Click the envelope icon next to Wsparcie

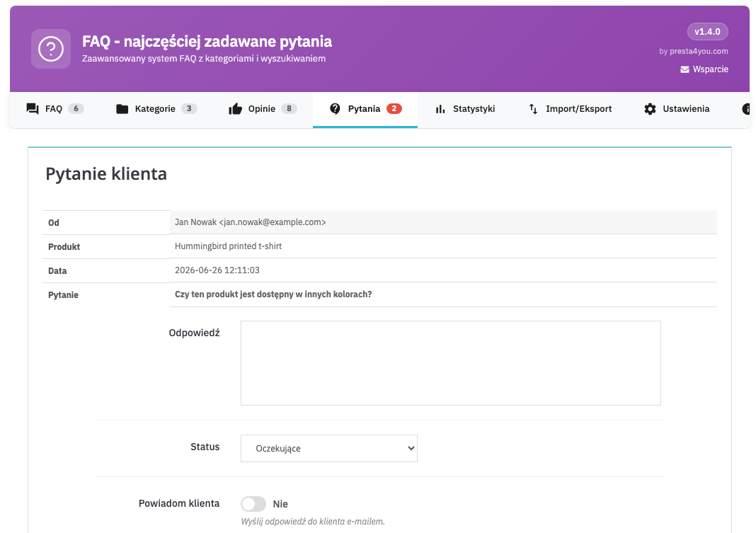(685, 69)
